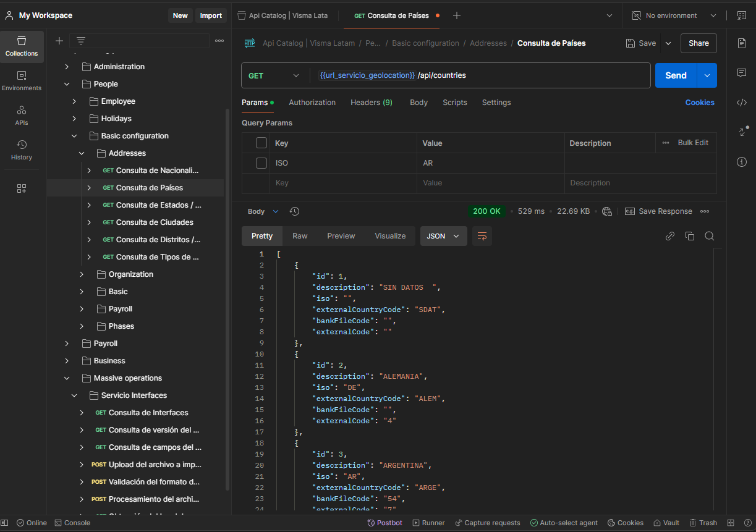Check the ISO query parameter checkbox
This screenshot has width=756, height=532.
tap(260, 163)
